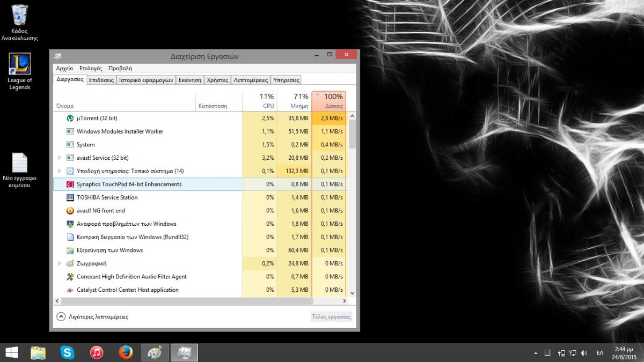Switch to the Χρήστες tab
This screenshot has width=644, height=362.
217,80
